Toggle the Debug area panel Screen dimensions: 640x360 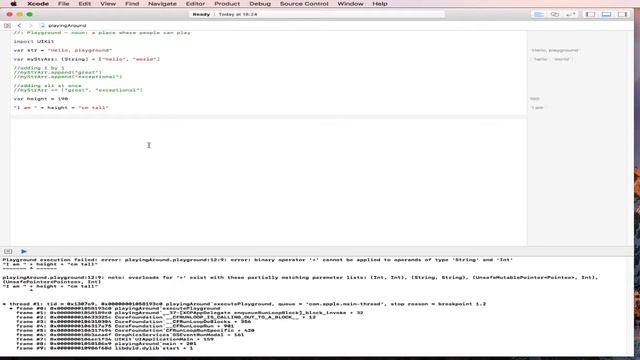tap(606, 14)
